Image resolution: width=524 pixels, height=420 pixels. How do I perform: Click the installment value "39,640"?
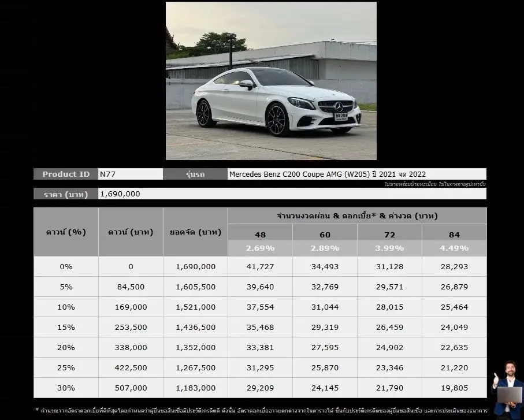260,287
